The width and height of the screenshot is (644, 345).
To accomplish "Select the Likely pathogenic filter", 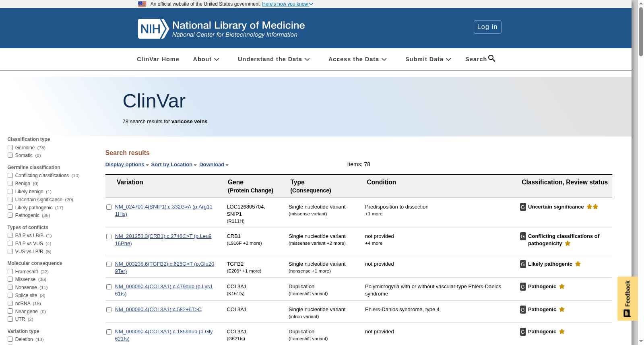I will tap(10, 208).
